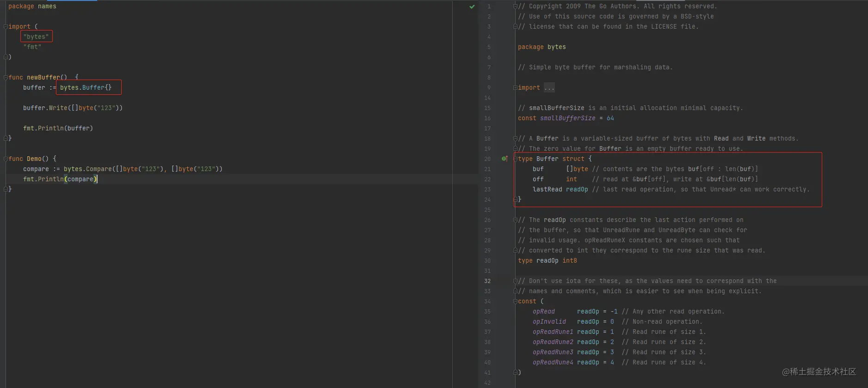Viewport: 868px width, 388px height.
Task: Click the value 64 at line 16
Action: coord(610,118)
